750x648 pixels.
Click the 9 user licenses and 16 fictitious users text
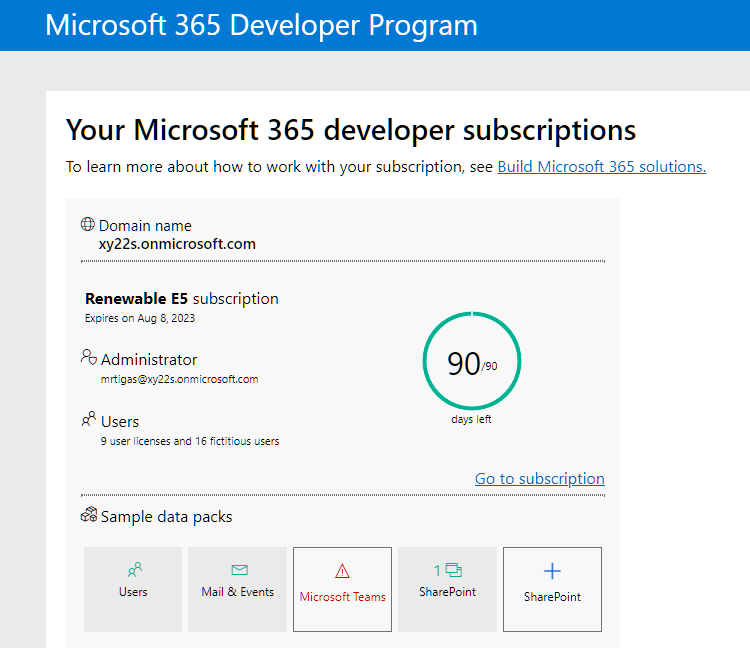point(190,441)
